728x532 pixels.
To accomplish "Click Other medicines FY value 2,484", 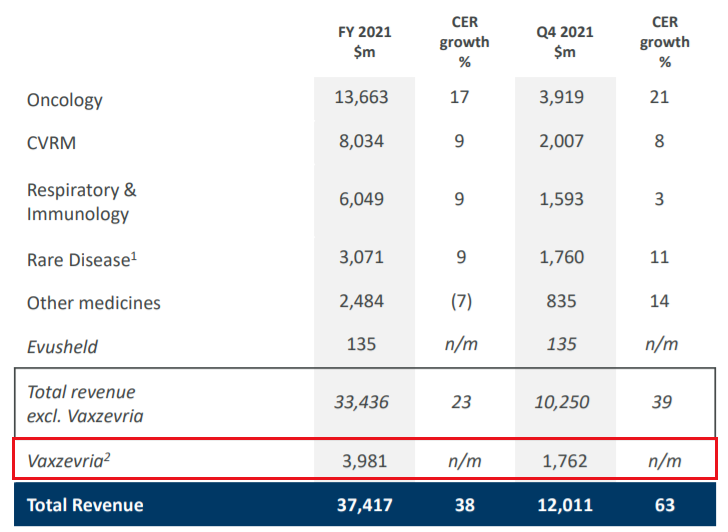I will [x=361, y=301].
